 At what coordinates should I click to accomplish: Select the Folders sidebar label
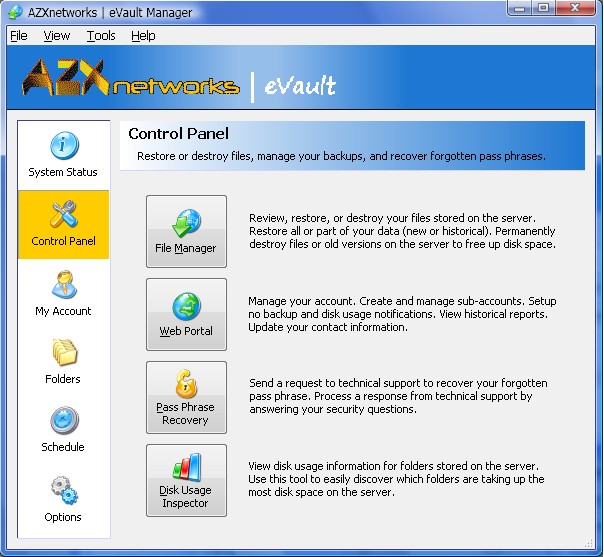pyautogui.click(x=63, y=379)
